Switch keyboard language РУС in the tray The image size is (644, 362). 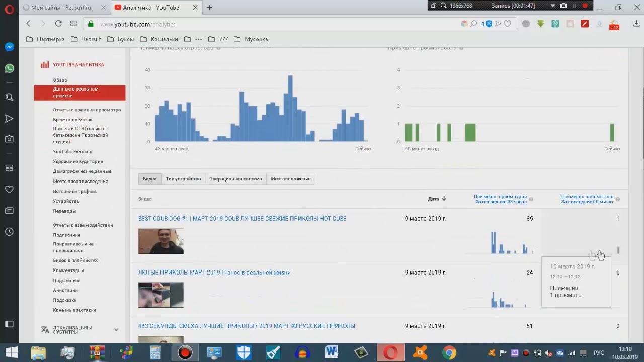pyautogui.click(x=599, y=353)
